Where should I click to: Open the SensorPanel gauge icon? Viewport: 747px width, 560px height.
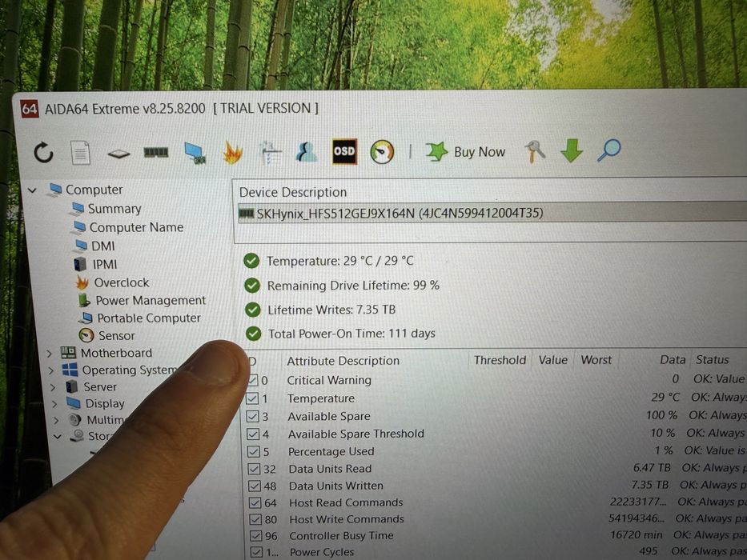382,152
